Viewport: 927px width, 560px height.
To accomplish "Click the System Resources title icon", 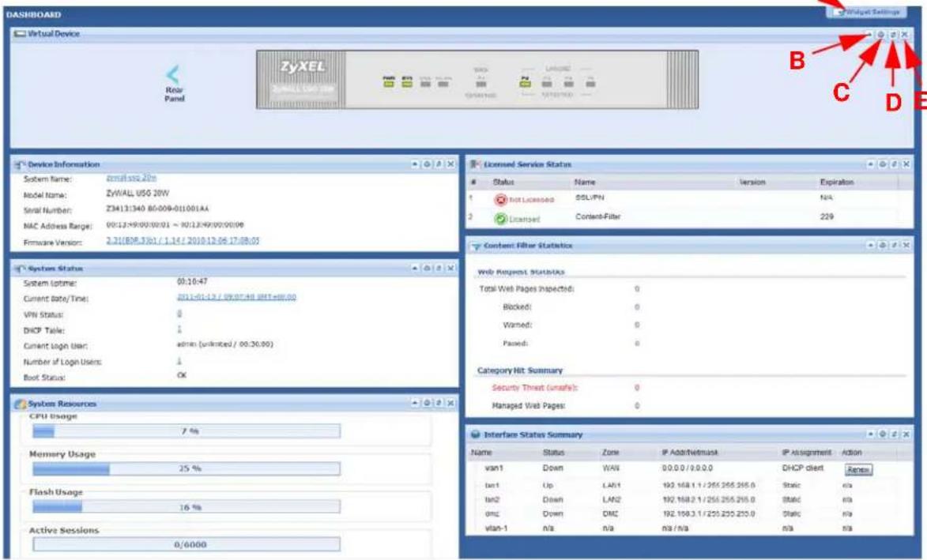I will coord(20,404).
